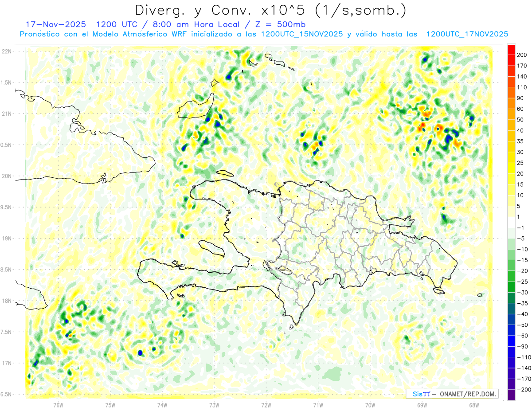Viewport: 532px width, 411px height.
Task: Click the valid-until time '1200UTC_17NOV2025'
Action: coord(467,34)
